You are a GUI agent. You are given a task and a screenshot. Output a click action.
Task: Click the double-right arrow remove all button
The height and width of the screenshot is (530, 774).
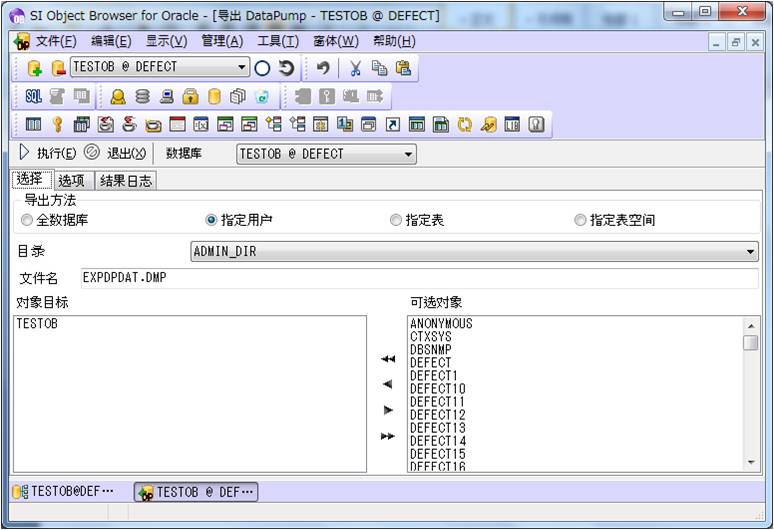coord(388,436)
